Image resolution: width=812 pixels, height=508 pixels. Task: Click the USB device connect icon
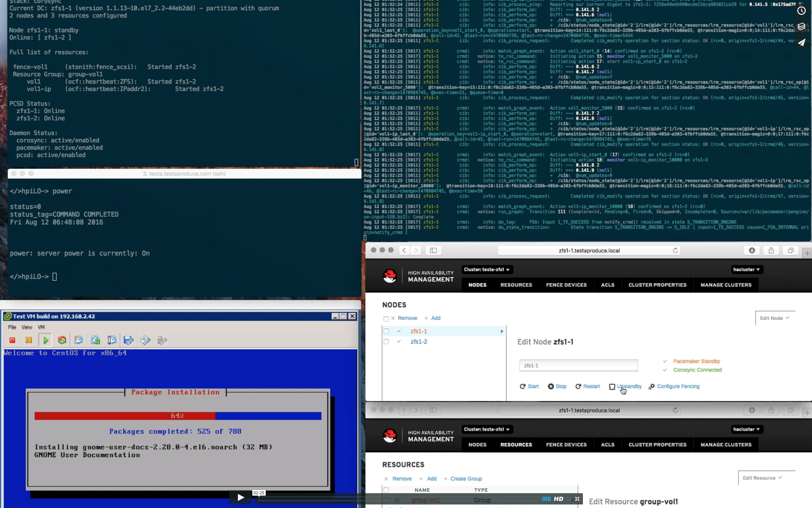point(162,340)
